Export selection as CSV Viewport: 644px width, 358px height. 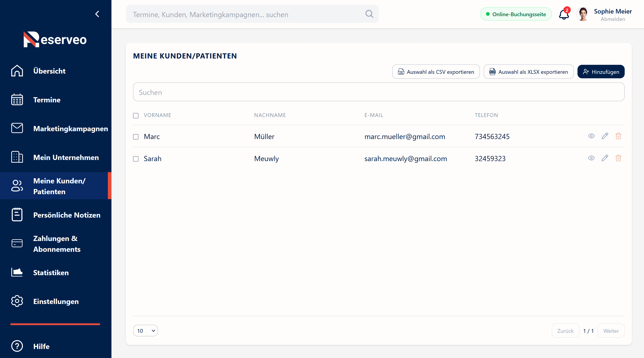click(436, 72)
